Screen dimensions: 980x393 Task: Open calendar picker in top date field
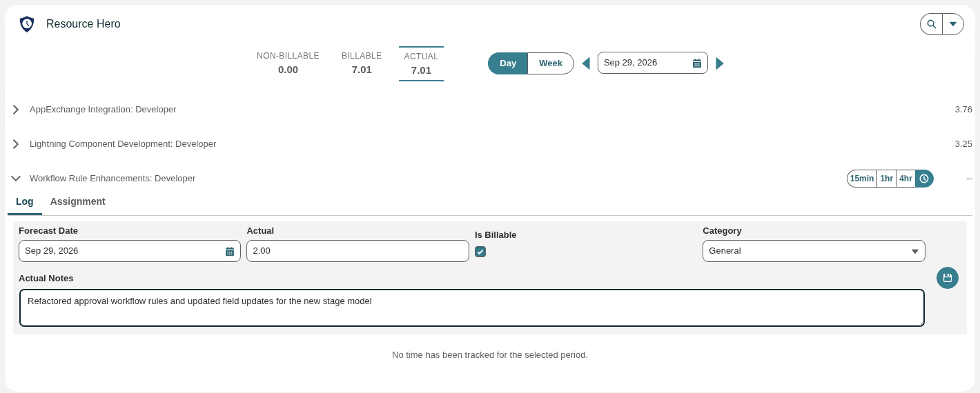[697, 63]
